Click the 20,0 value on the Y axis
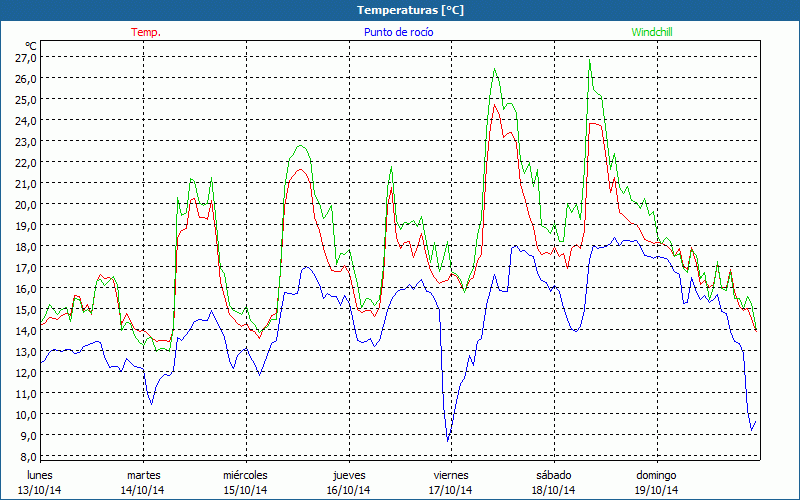800x500 pixels. coord(26,204)
